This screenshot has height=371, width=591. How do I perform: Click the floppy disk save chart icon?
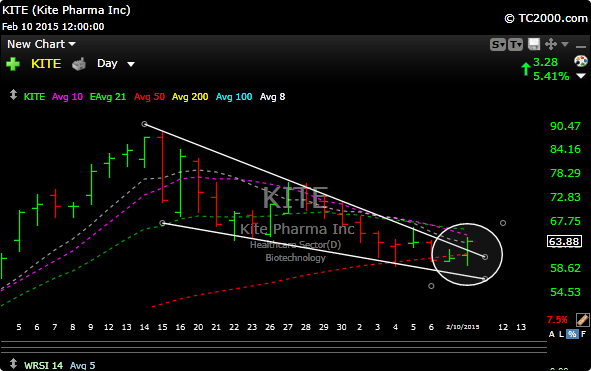coord(534,44)
